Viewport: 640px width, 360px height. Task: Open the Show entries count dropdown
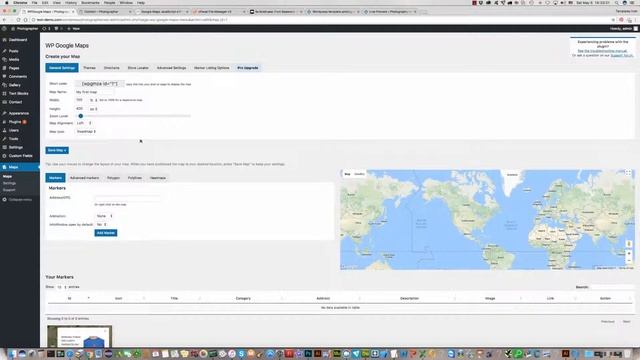point(62,287)
